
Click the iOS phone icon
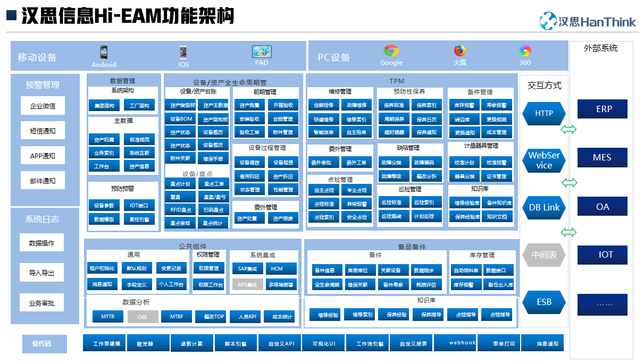(x=183, y=53)
